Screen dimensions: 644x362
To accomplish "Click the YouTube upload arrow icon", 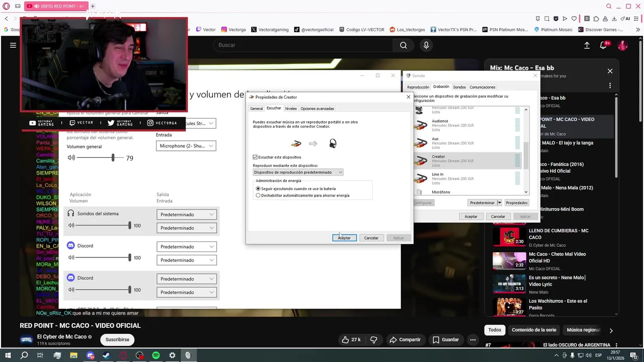I will click(587, 45).
